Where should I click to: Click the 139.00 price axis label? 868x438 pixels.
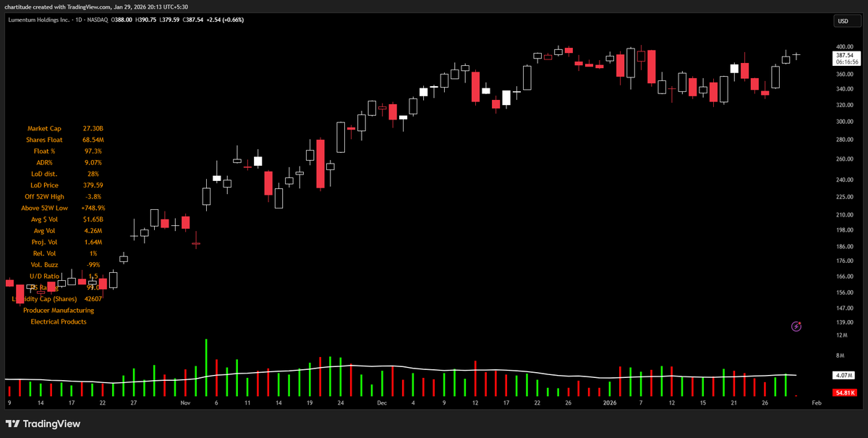tap(844, 322)
